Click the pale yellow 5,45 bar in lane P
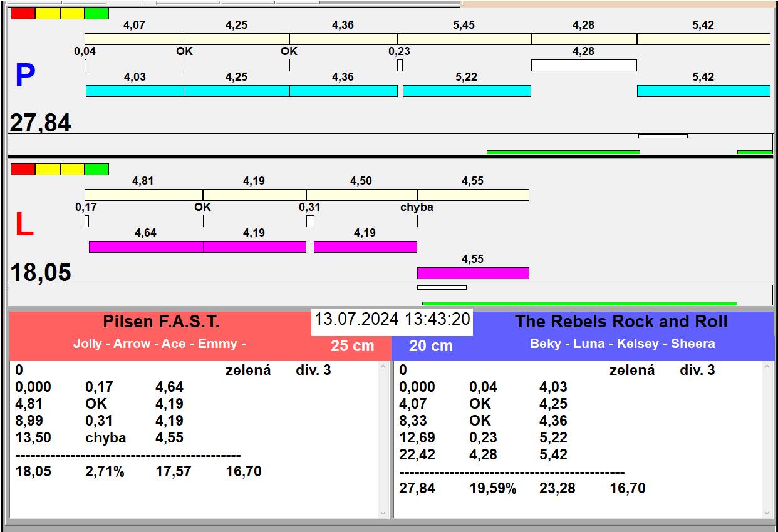The height and width of the screenshot is (532, 778). (464, 39)
